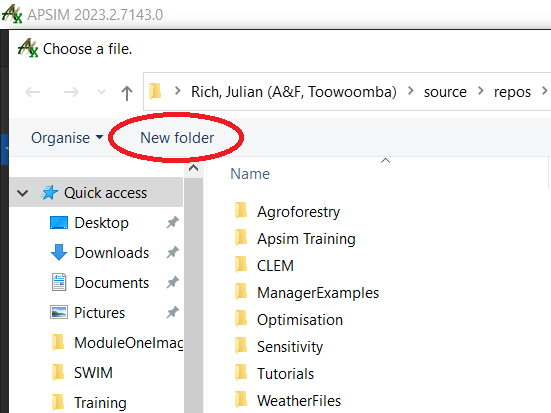Image resolution: width=551 pixels, height=413 pixels.
Task: Click the Quick access star icon
Action: [x=50, y=193]
